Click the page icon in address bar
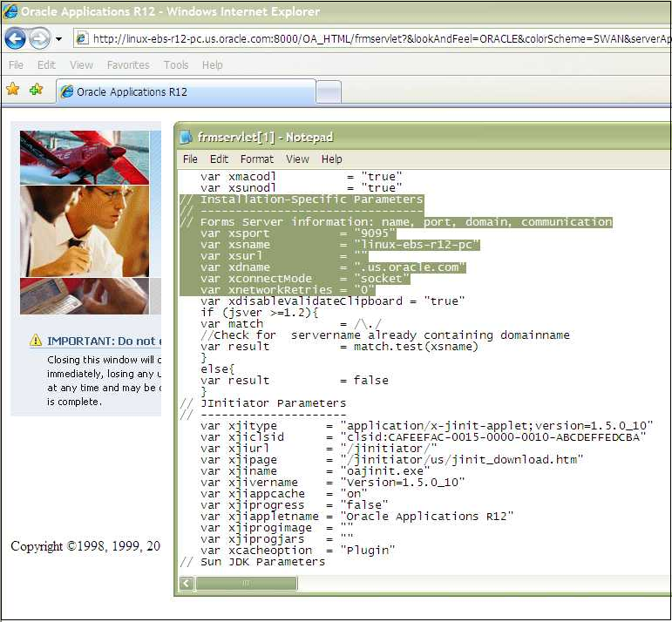The width and height of the screenshot is (672, 622). click(x=82, y=38)
